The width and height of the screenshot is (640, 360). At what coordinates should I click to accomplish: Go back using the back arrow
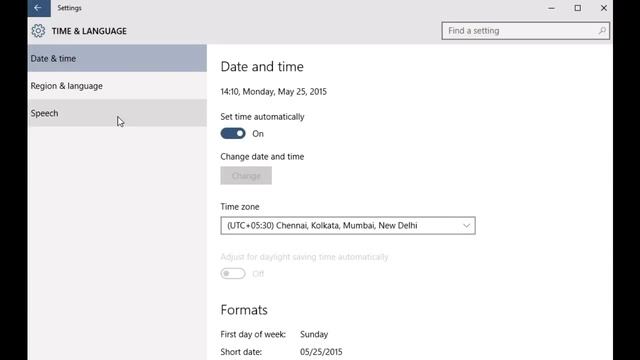click(x=39, y=8)
